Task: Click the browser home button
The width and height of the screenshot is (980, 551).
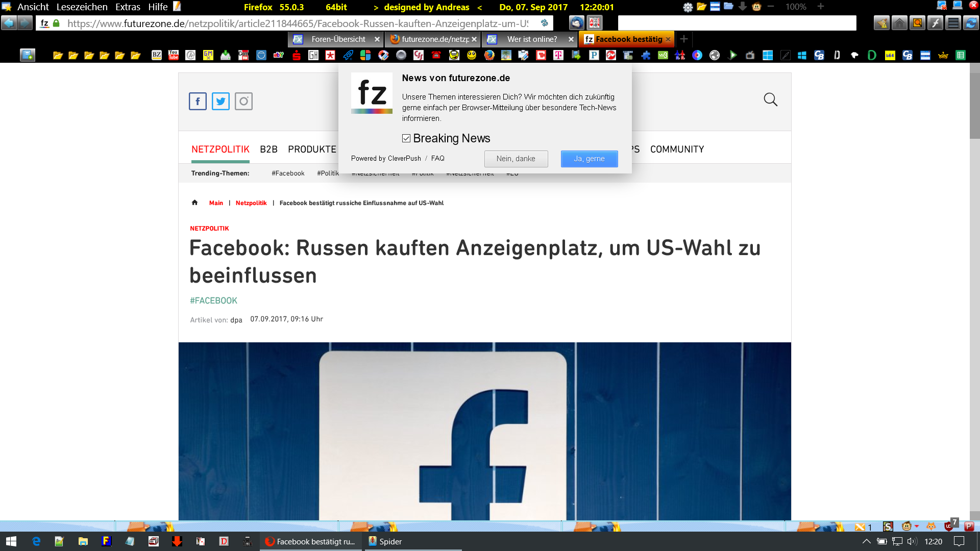Action: (x=899, y=23)
